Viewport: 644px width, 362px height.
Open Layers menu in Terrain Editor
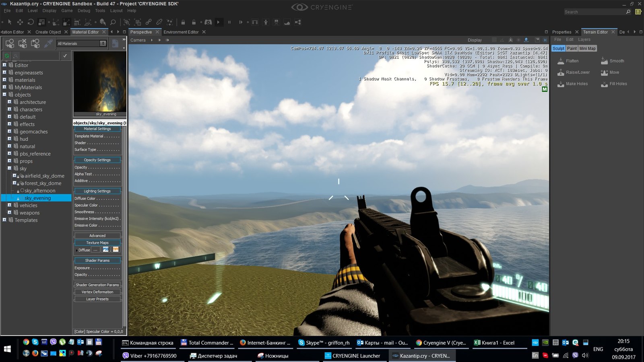(x=584, y=39)
